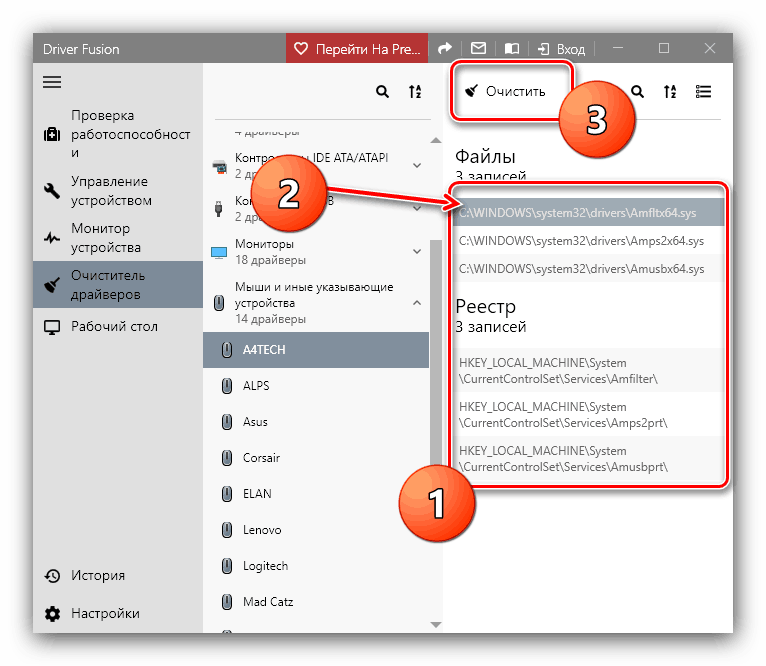The width and height of the screenshot is (766, 666).
Task: Click the mouse icon beside Logitech
Action: coord(227,566)
